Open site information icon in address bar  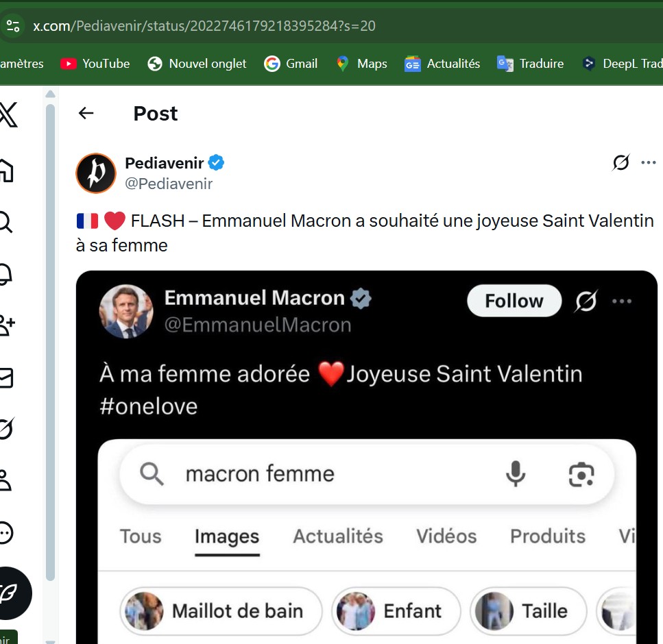pyautogui.click(x=13, y=26)
